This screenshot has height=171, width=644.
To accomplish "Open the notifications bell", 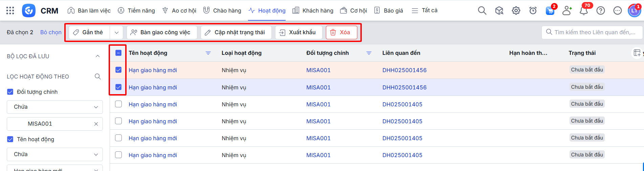I will point(584,11).
